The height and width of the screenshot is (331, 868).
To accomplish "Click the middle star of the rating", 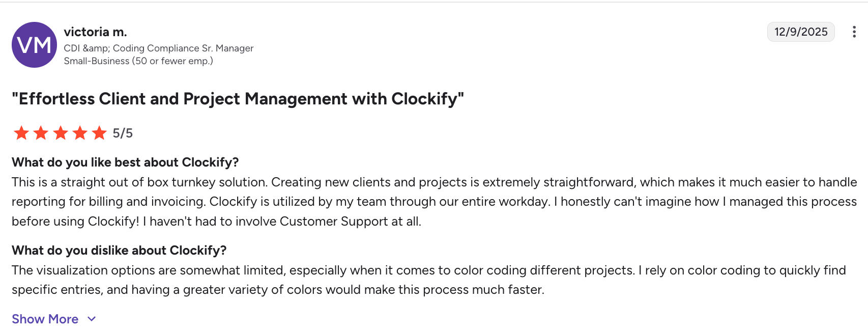I will coord(60,133).
